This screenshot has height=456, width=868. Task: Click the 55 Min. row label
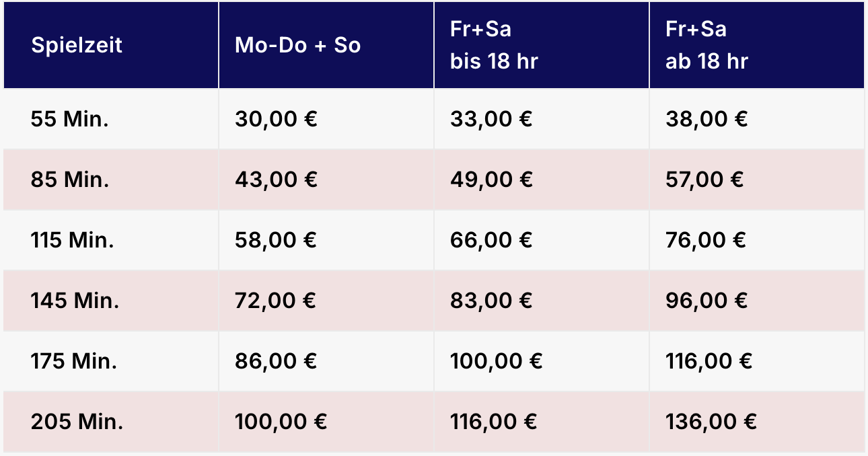coord(70,120)
